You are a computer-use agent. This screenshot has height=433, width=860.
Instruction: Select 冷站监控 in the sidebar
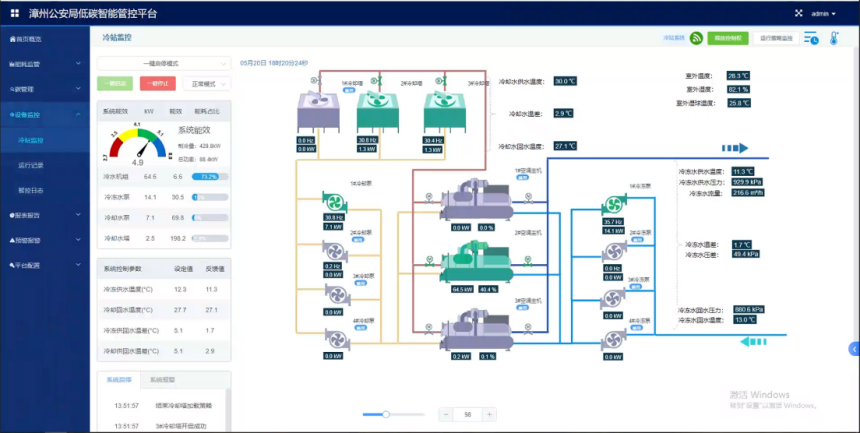45,140
